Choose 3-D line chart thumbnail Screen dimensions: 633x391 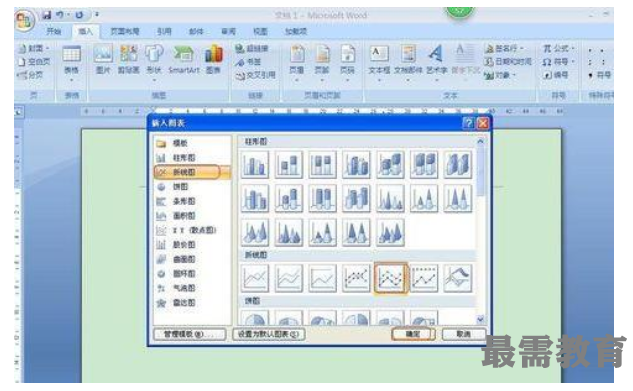458,278
